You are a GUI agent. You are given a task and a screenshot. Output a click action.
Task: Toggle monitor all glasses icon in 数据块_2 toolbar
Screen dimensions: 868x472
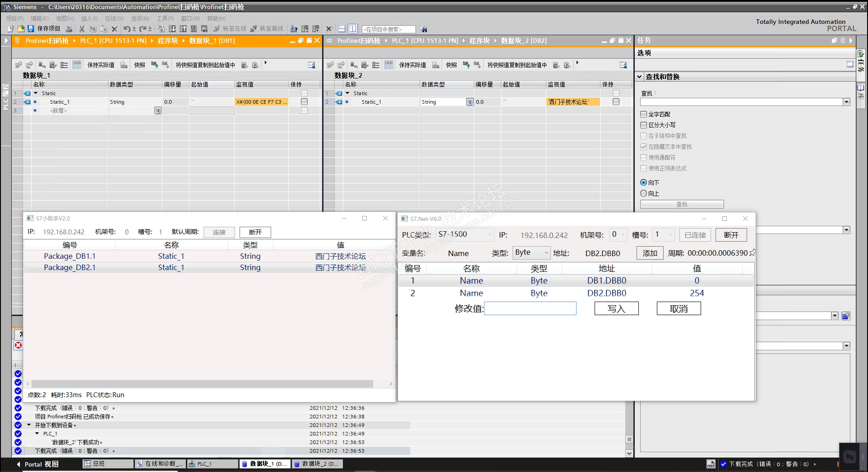point(388,65)
